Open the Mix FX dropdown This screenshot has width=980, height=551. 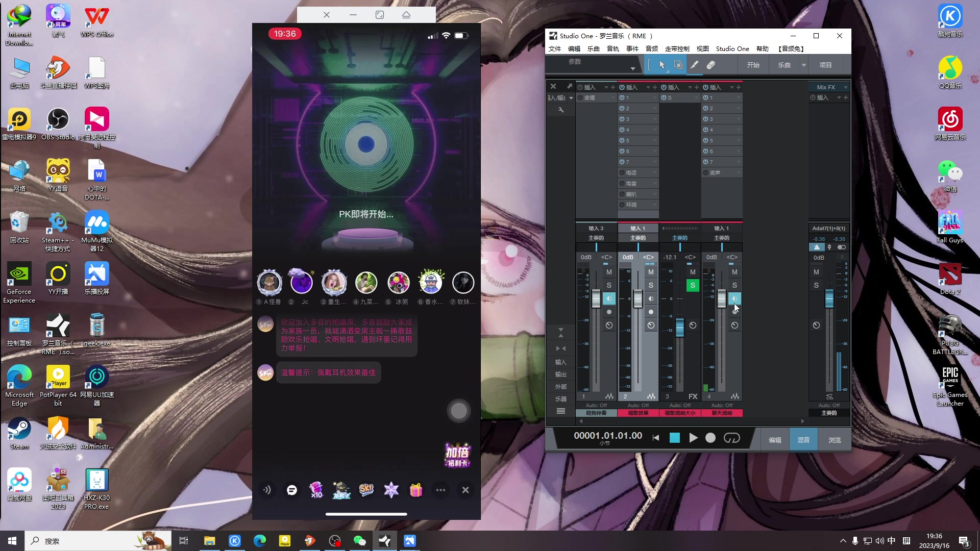(x=845, y=87)
